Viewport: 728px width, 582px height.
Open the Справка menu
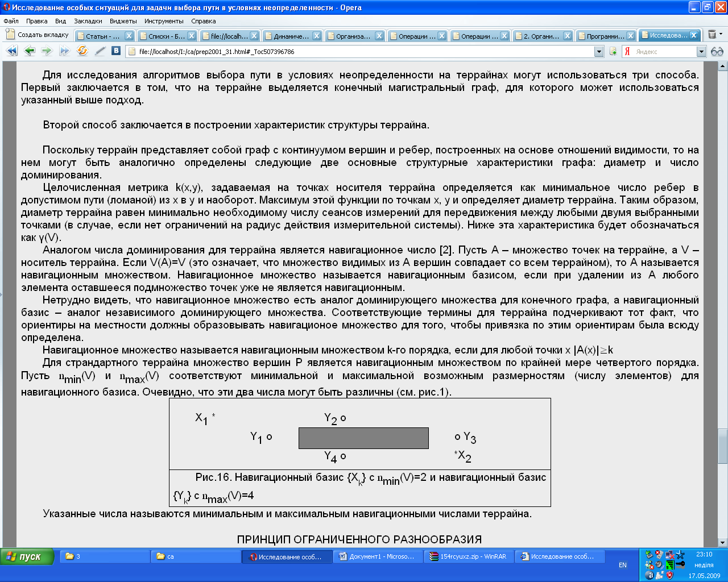(204, 21)
